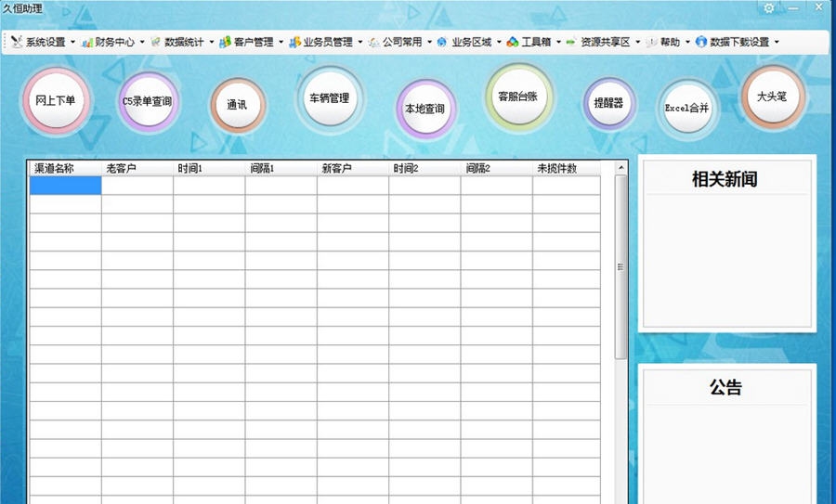Expand the 业务区域 dropdown arrow
Viewport: 836px width, 504px height.
[x=499, y=42]
